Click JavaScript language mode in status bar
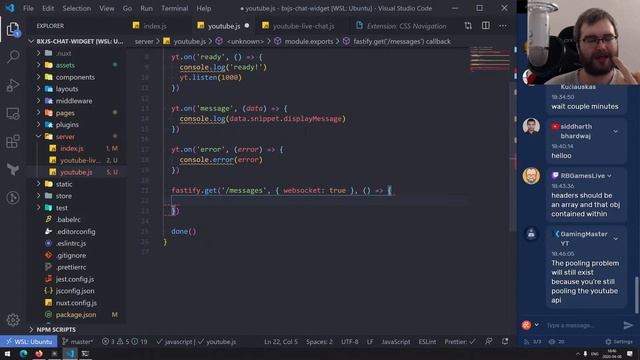This screenshot has width=640, height=360. point(396,342)
